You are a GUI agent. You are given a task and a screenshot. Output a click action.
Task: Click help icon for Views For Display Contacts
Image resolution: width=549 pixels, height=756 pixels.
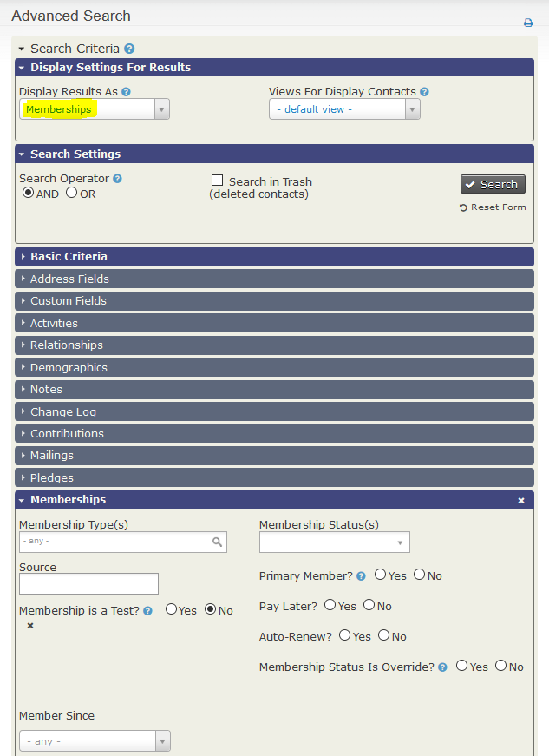tap(424, 91)
